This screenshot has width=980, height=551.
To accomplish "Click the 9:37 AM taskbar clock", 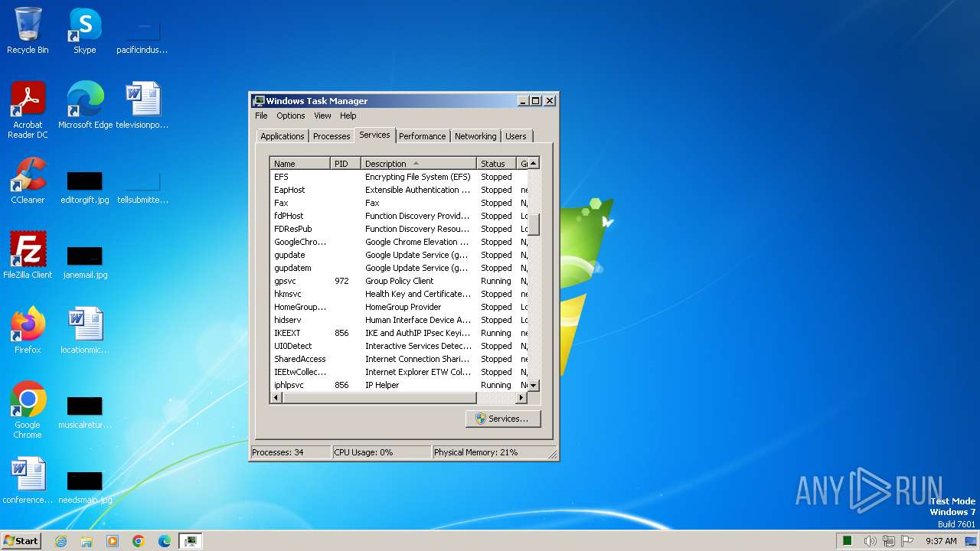I will coord(941,541).
